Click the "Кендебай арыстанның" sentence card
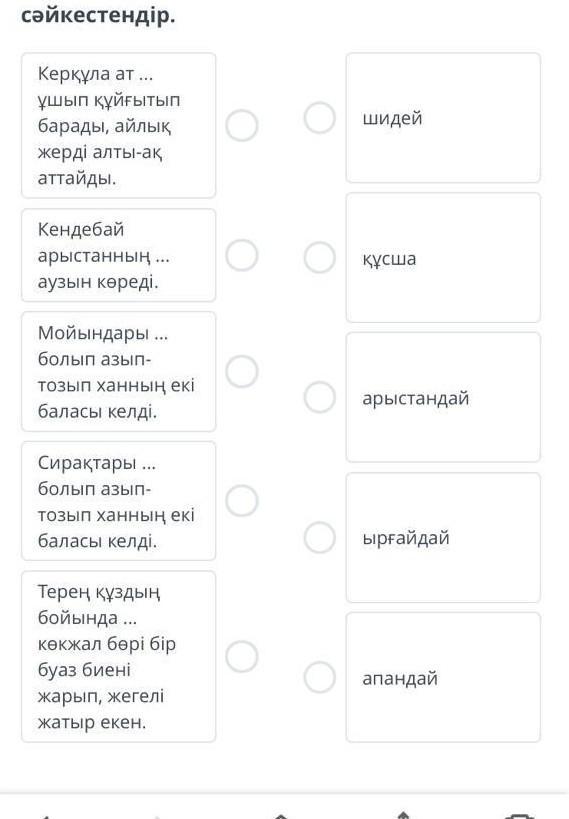Image resolution: width=569 pixels, height=819 pixels. click(119, 255)
